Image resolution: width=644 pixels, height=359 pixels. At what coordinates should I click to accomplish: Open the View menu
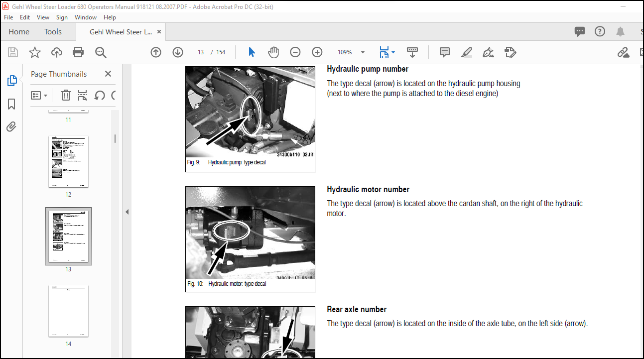[x=43, y=17]
